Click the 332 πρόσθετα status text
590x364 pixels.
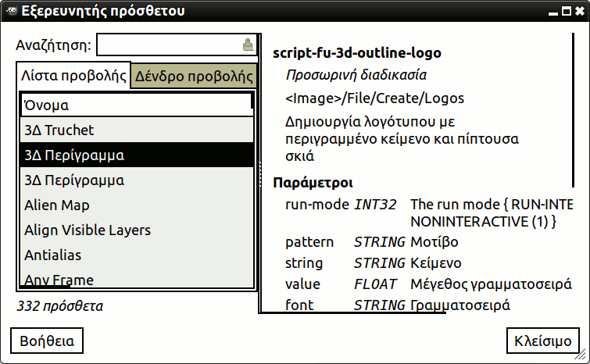pos(60,306)
